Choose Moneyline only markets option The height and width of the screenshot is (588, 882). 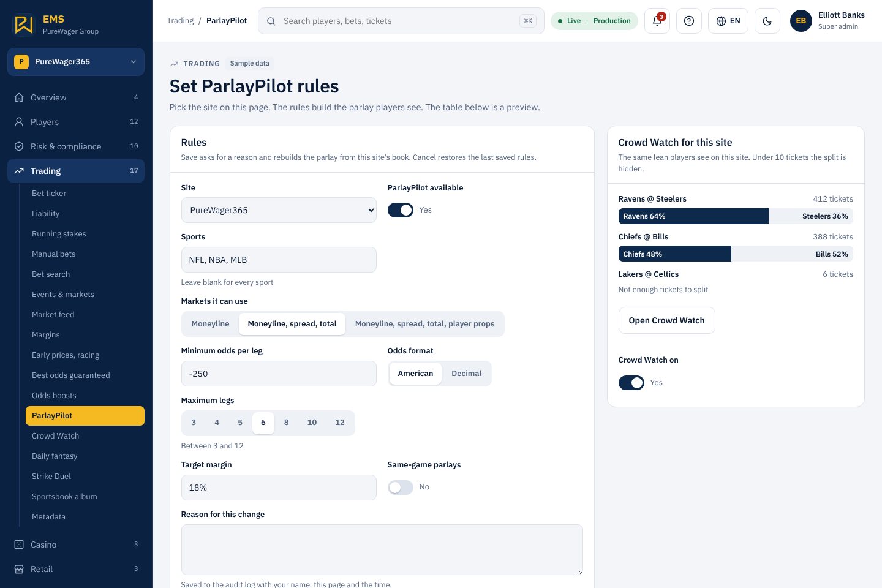[210, 324]
